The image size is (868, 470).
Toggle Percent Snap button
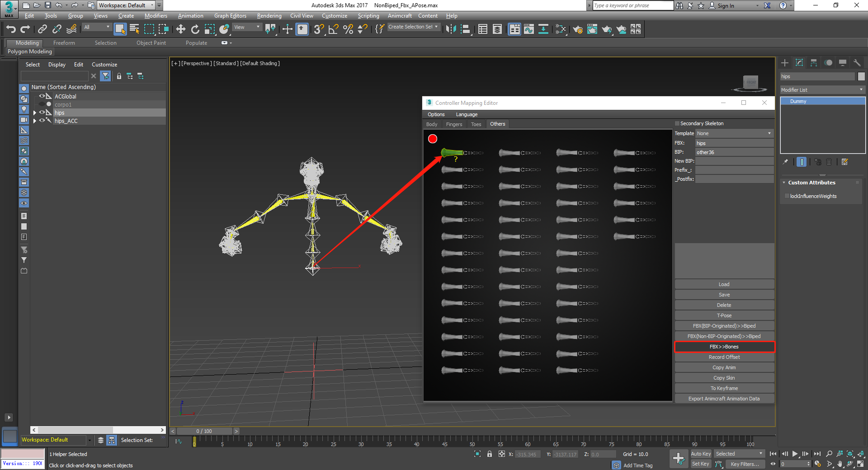[x=348, y=29]
